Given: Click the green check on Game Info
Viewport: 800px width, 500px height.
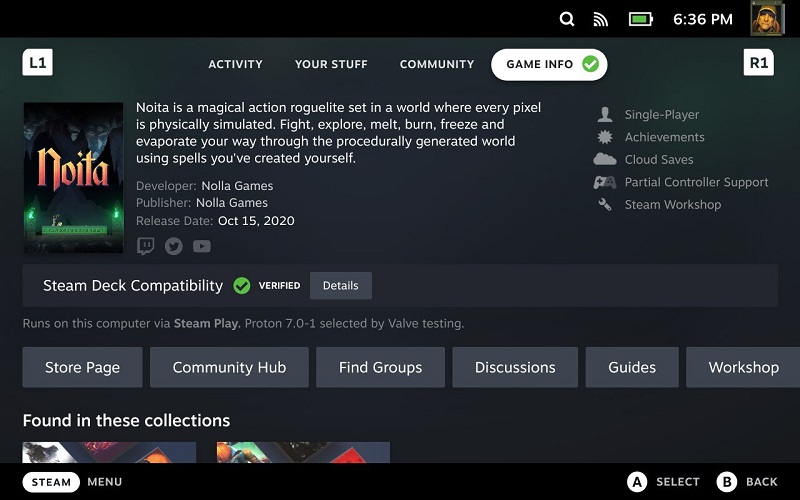Looking at the screenshot, I should [x=590, y=64].
